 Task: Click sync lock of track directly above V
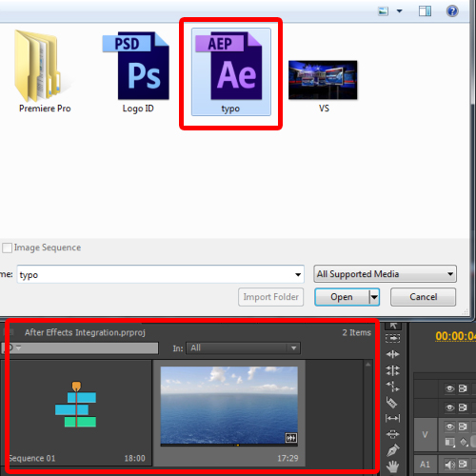(463, 407)
